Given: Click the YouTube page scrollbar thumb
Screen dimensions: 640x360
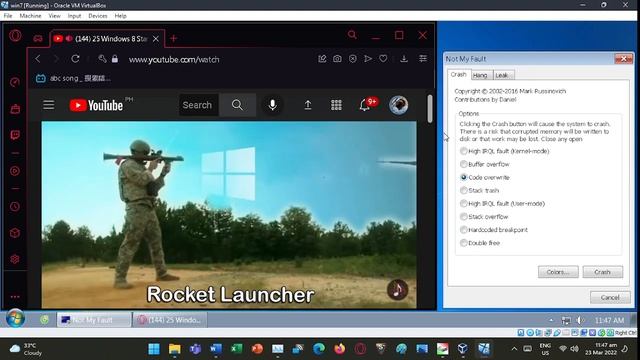Looking at the screenshot, I should point(429,109).
